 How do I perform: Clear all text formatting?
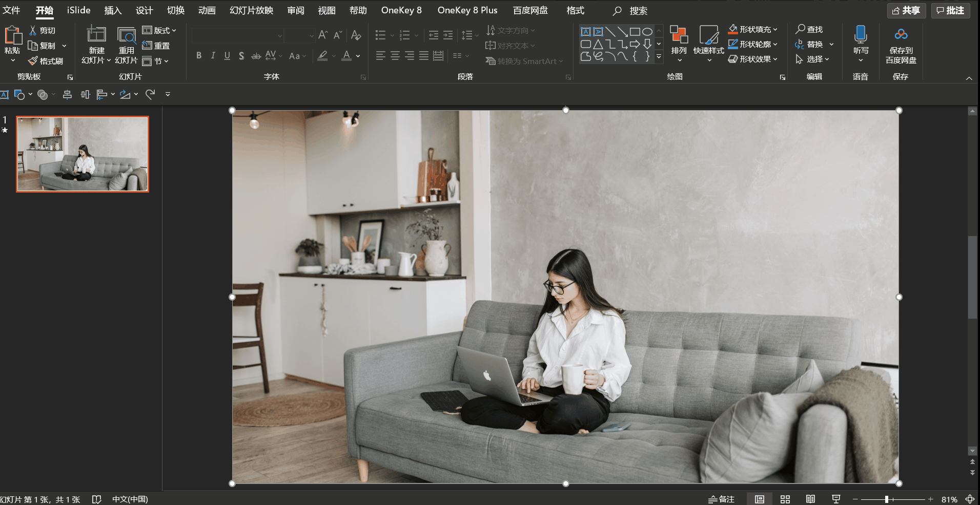coord(356,35)
